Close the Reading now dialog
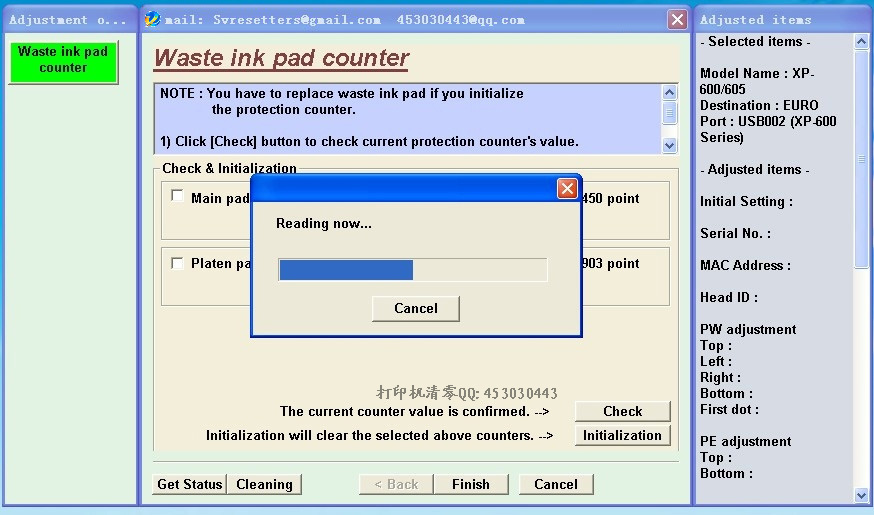 pos(567,188)
